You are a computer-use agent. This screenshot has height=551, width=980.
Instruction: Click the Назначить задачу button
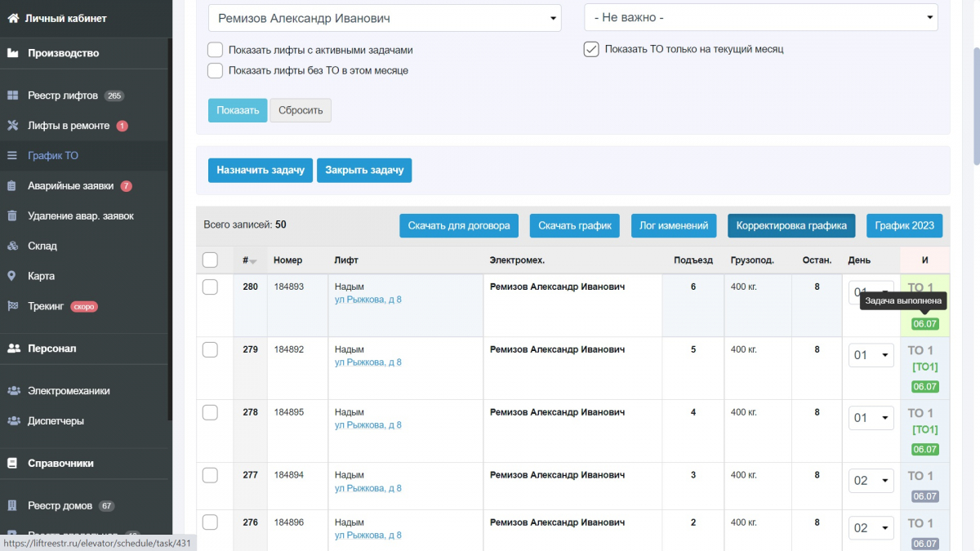(261, 170)
